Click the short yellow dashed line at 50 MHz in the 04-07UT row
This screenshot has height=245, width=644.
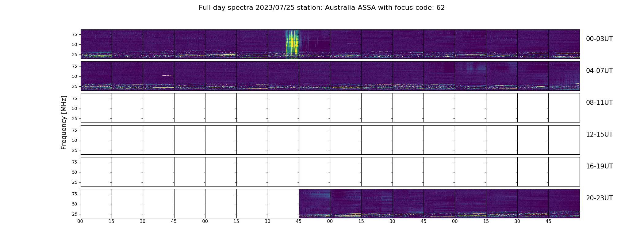click(167, 75)
